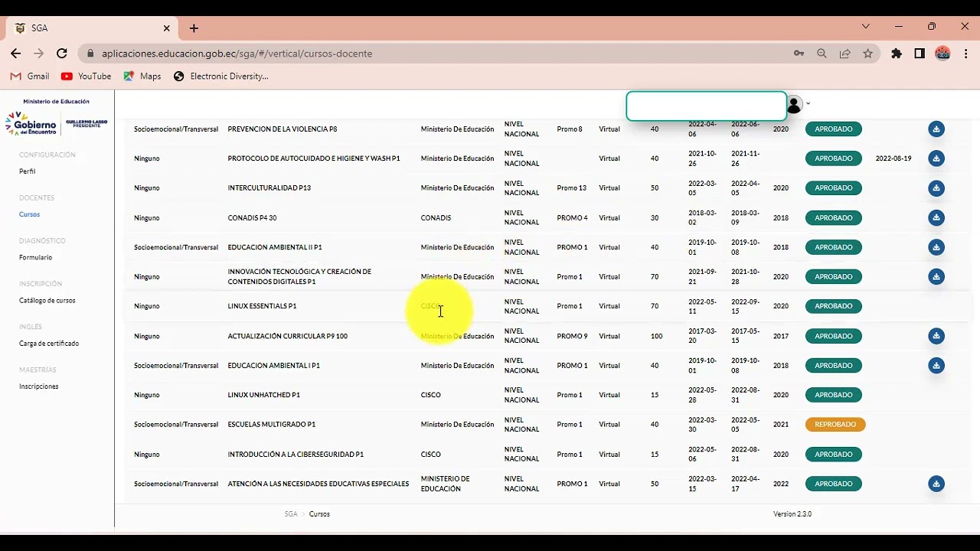Open the zoom magnifier in address bar
980x551 pixels.
tap(822, 54)
